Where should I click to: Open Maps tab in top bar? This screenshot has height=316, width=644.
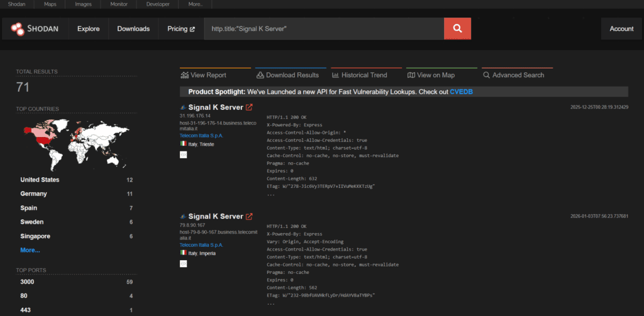coord(51,4)
